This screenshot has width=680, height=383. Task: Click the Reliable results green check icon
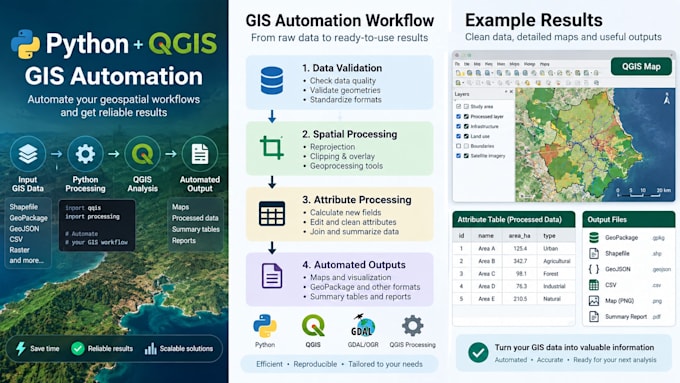coord(78,348)
